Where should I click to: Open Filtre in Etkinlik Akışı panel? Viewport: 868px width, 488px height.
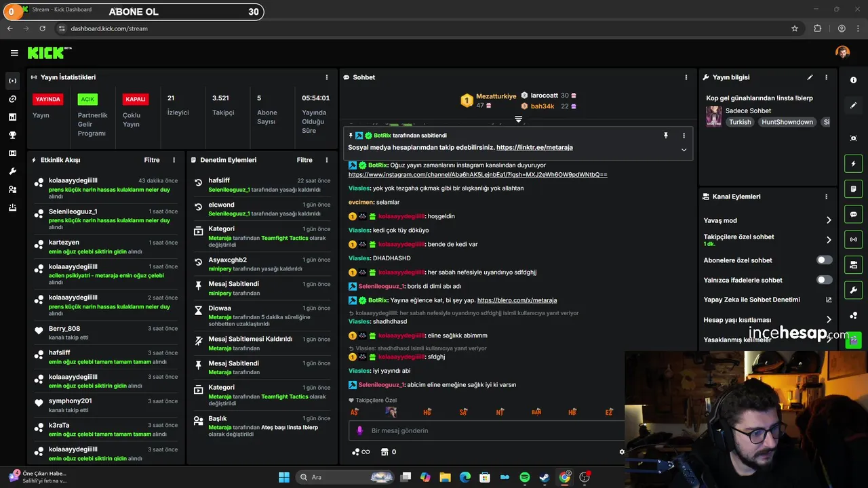pyautogui.click(x=152, y=160)
